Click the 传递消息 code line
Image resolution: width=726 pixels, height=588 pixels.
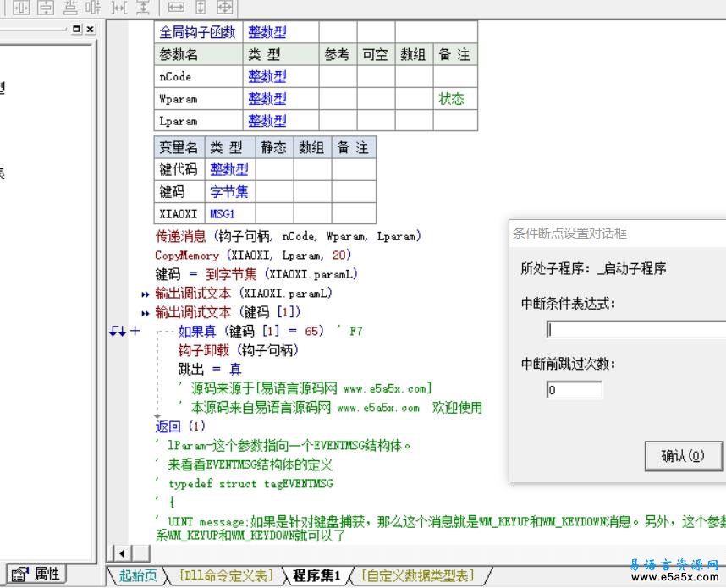[288, 237]
